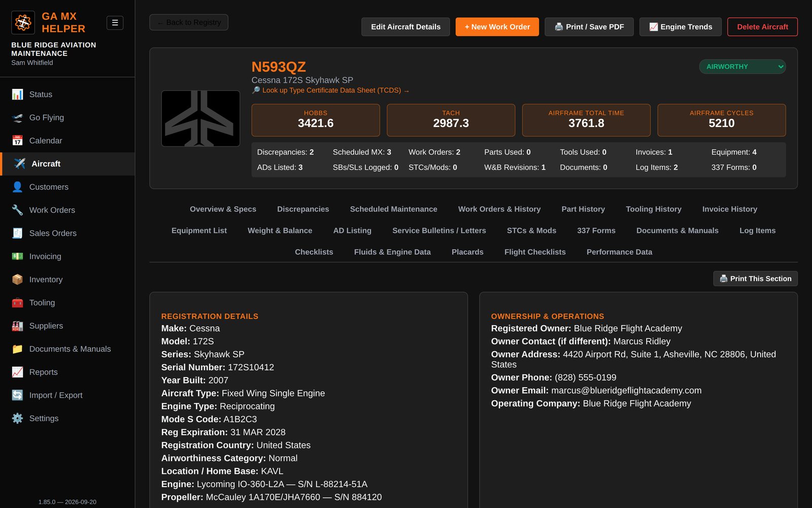Open the Equipment List tab
The height and width of the screenshot is (508, 812).
point(199,231)
